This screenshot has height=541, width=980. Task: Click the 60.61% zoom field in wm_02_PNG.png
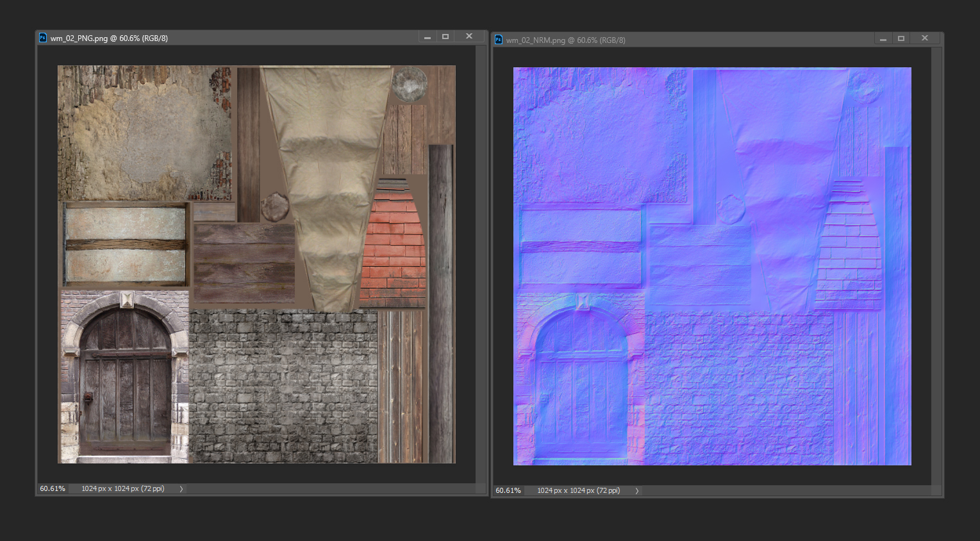tap(53, 488)
